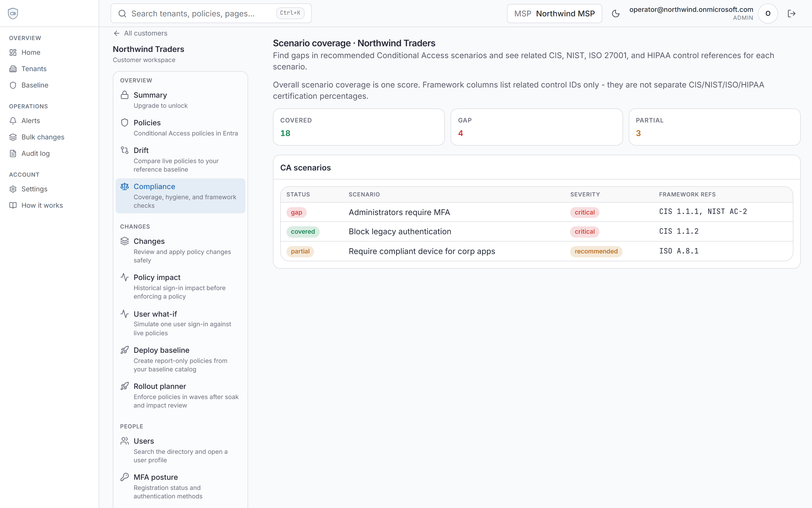Click the Partial 3 card

click(x=714, y=127)
